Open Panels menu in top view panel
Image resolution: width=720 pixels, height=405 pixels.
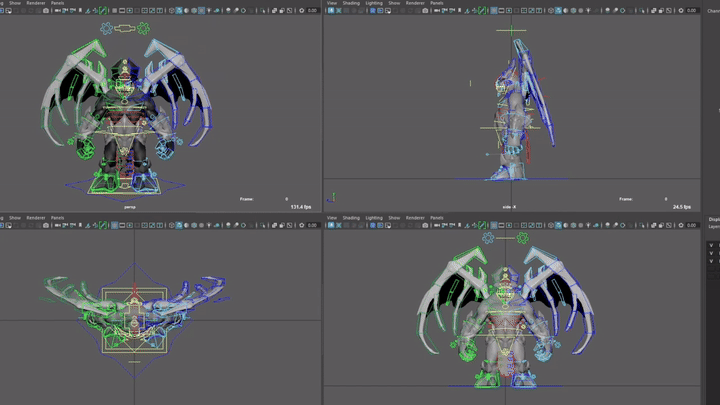[57, 218]
